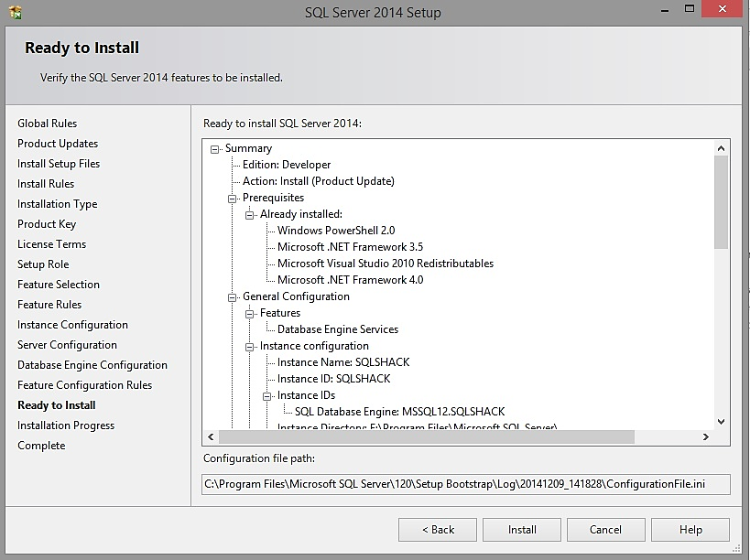
Task: Collapse the General Configuration node
Action: 232,297
